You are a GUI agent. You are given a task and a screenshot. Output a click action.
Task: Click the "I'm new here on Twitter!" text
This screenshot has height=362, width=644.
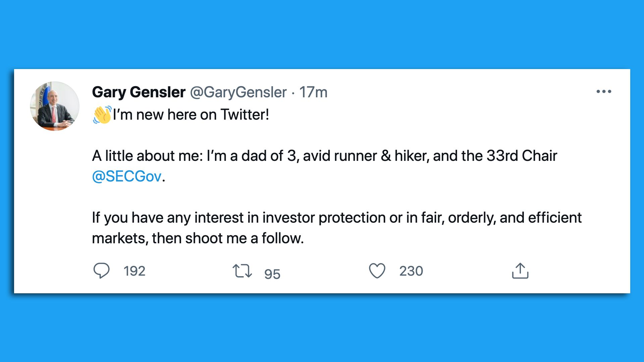[191, 115]
